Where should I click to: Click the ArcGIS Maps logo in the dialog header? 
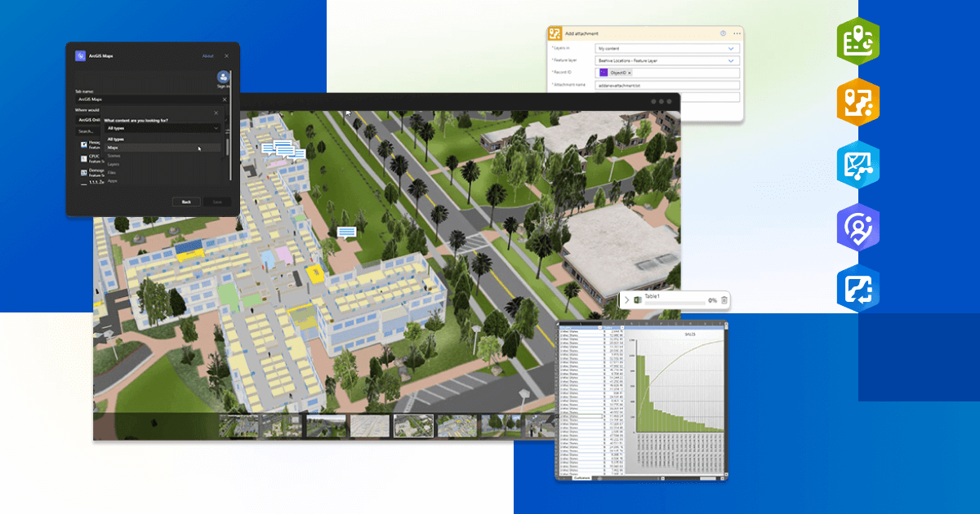pyautogui.click(x=81, y=56)
